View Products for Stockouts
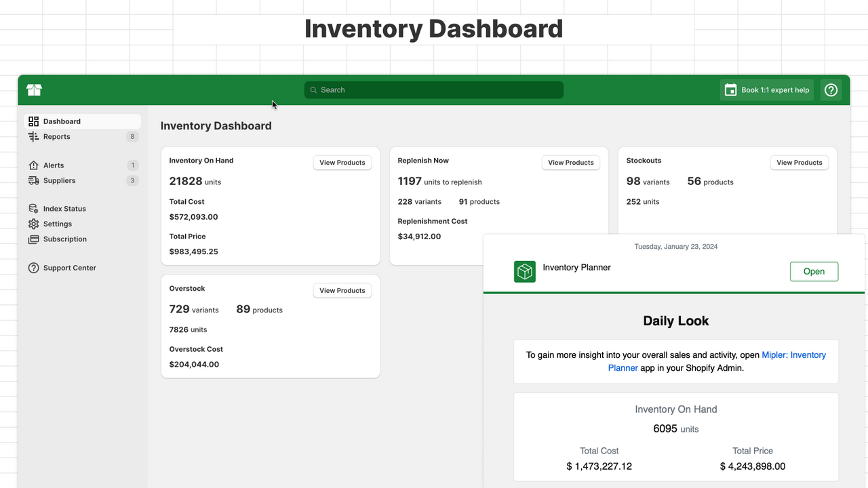This screenshot has height=488, width=868. coord(800,163)
